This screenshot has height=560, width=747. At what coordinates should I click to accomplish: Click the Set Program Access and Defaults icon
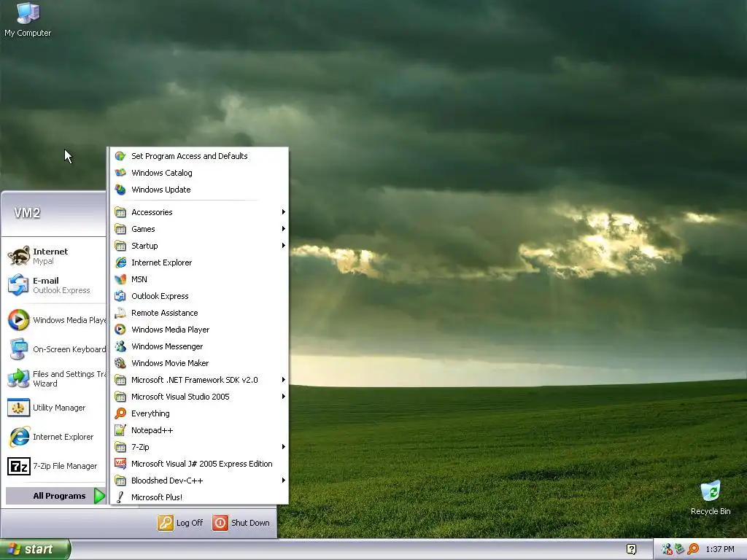pos(120,156)
